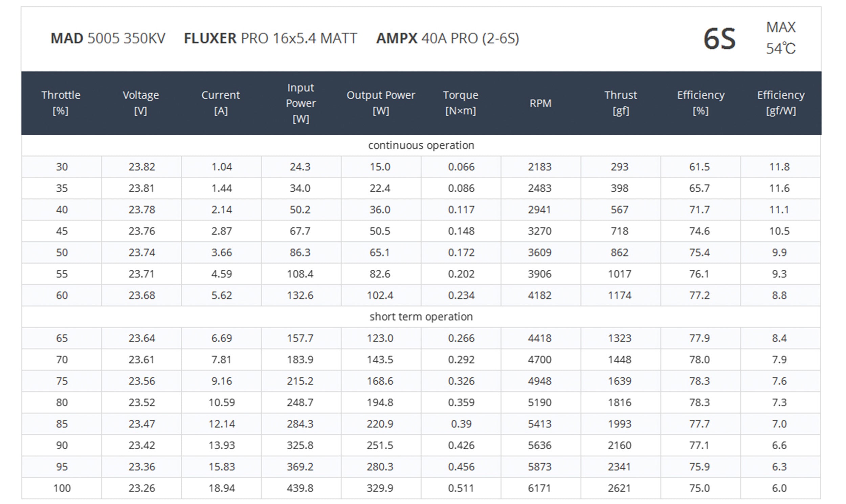Click the Torque [N×m] column header
This screenshot has width=846, height=504.
461,103
